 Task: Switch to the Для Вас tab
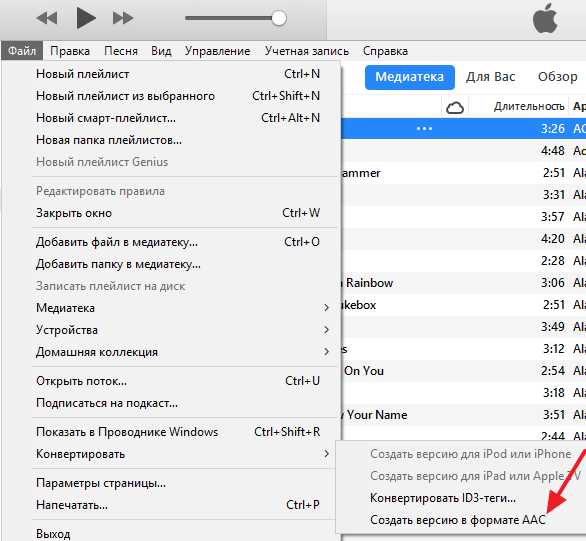(x=490, y=77)
